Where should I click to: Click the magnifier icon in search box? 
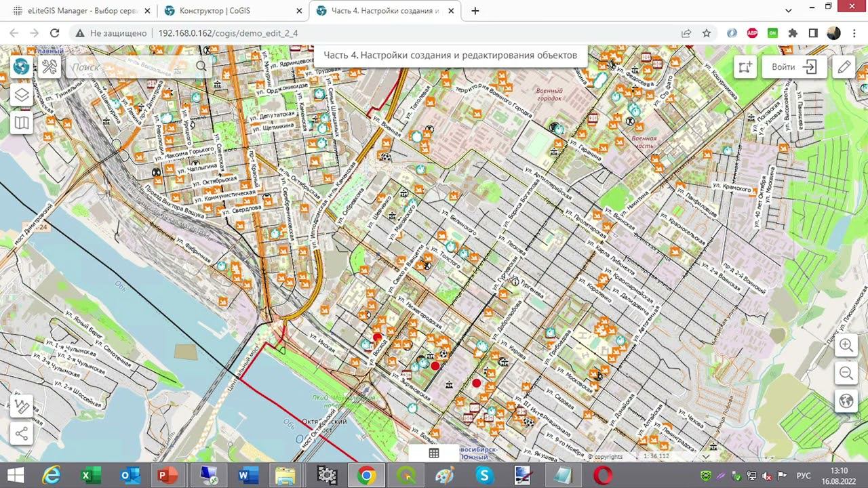201,66
